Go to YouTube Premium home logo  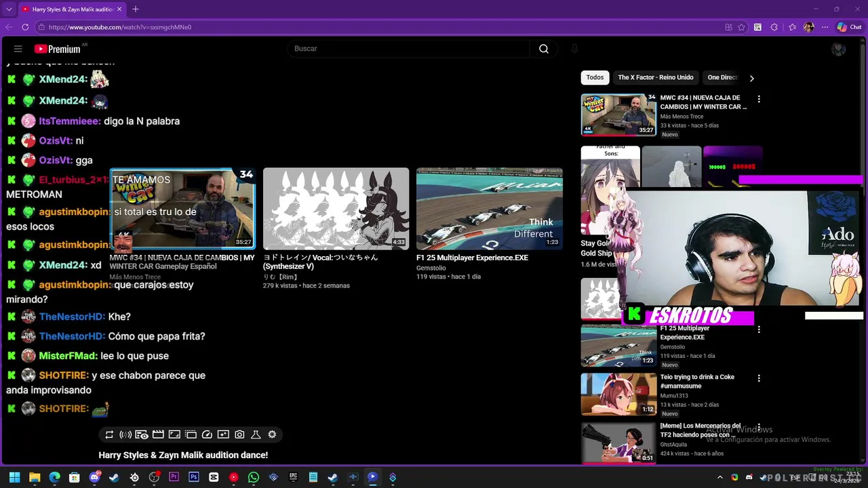[58, 49]
